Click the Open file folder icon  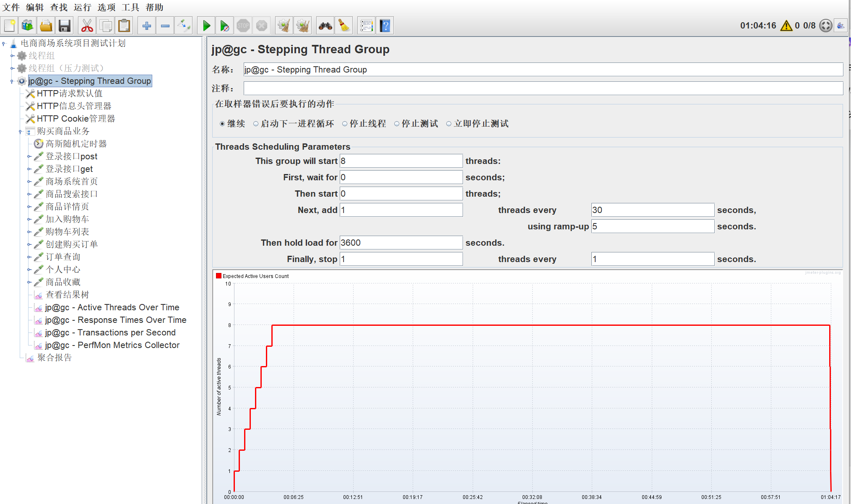pyautogui.click(x=46, y=26)
